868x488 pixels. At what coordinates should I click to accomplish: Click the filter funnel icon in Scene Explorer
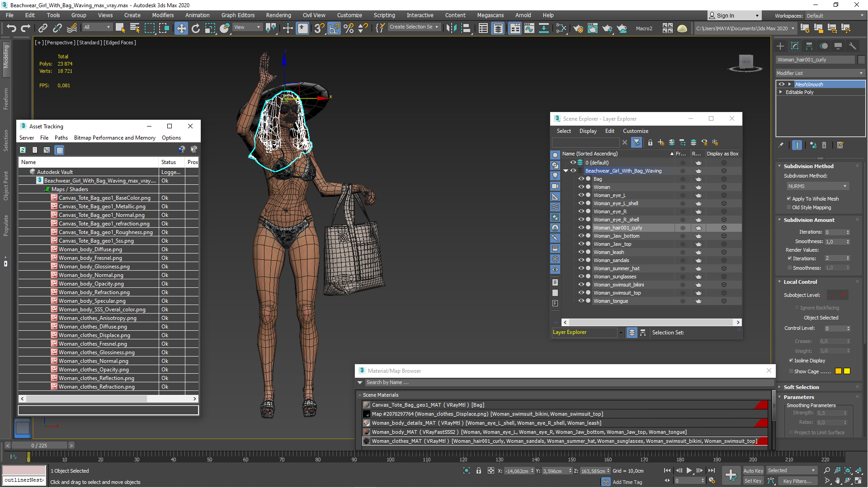click(637, 142)
